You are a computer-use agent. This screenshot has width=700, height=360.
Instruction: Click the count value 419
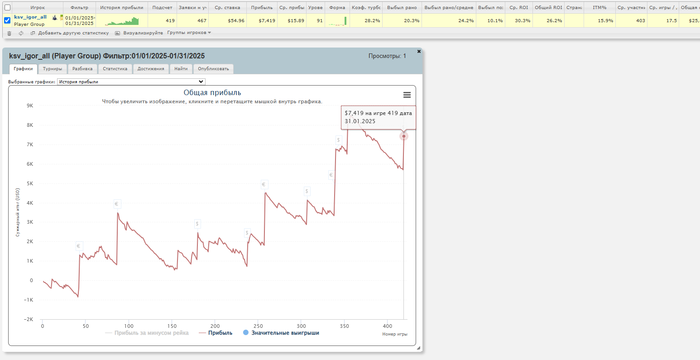point(170,21)
